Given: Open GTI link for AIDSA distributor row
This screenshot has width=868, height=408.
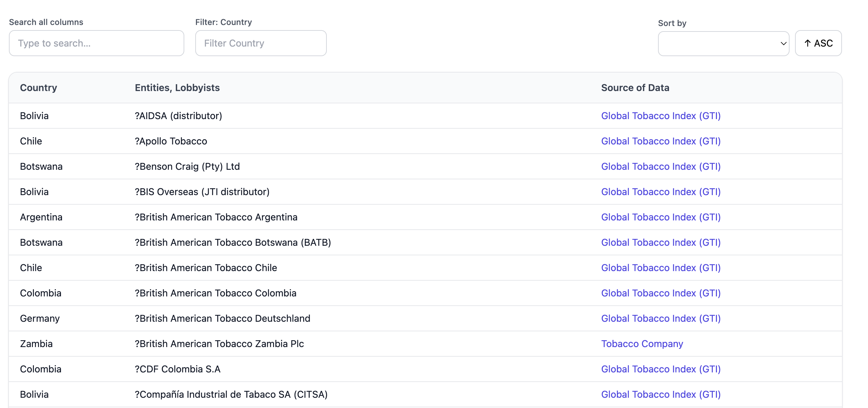Looking at the screenshot, I should pyautogui.click(x=660, y=116).
